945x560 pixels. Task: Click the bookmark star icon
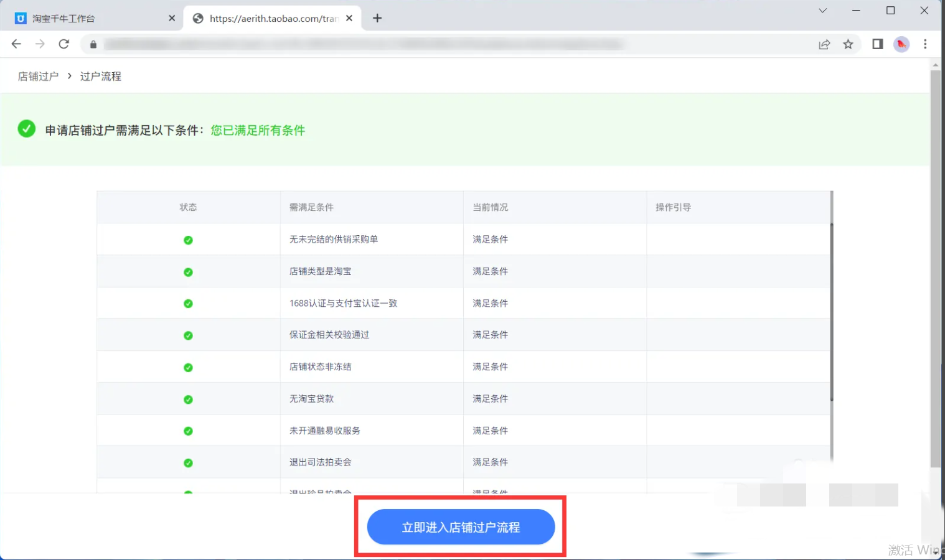[849, 44]
